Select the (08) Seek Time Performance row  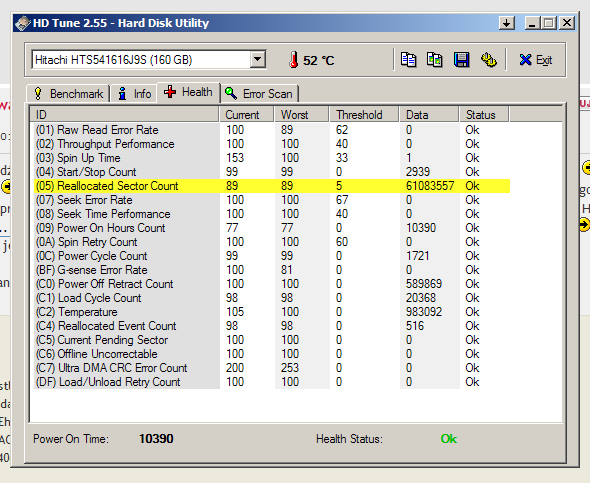click(272, 214)
